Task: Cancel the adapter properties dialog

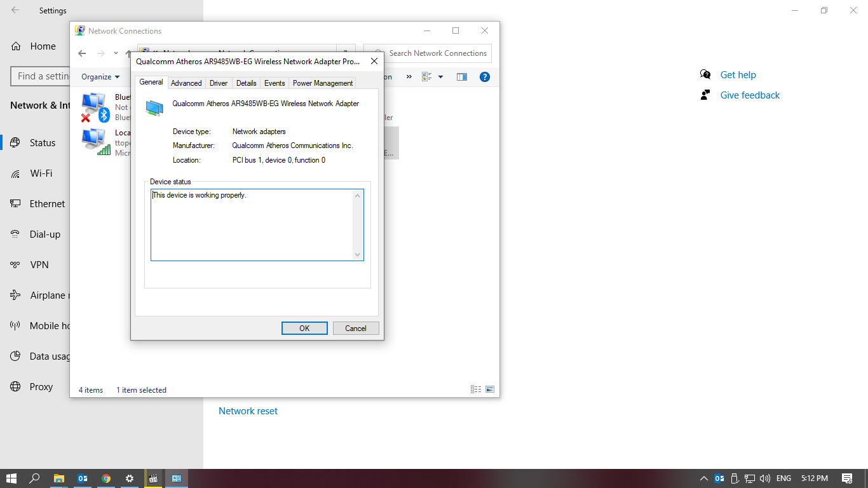Action: click(356, 329)
